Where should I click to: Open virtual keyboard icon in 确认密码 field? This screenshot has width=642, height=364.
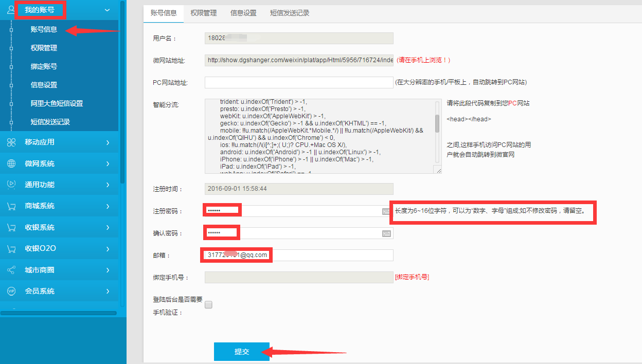(x=386, y=233)
